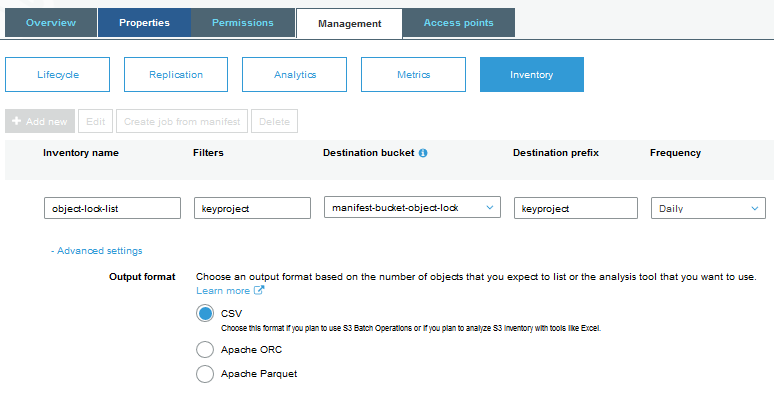Select the Management tab
This screenshot has width=774, height=394.
click(x=349, y=23)
